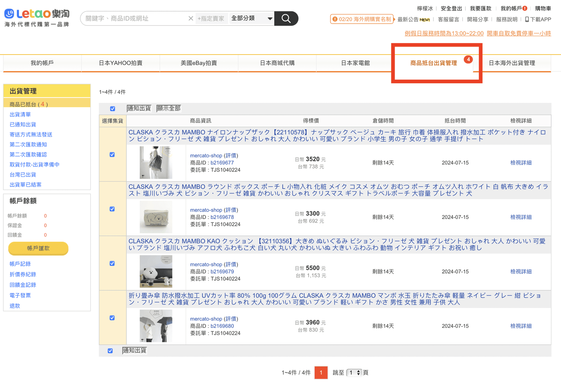Open the 日本家電館 tab
Screen dimensions: 561x392
pos(355,63)
